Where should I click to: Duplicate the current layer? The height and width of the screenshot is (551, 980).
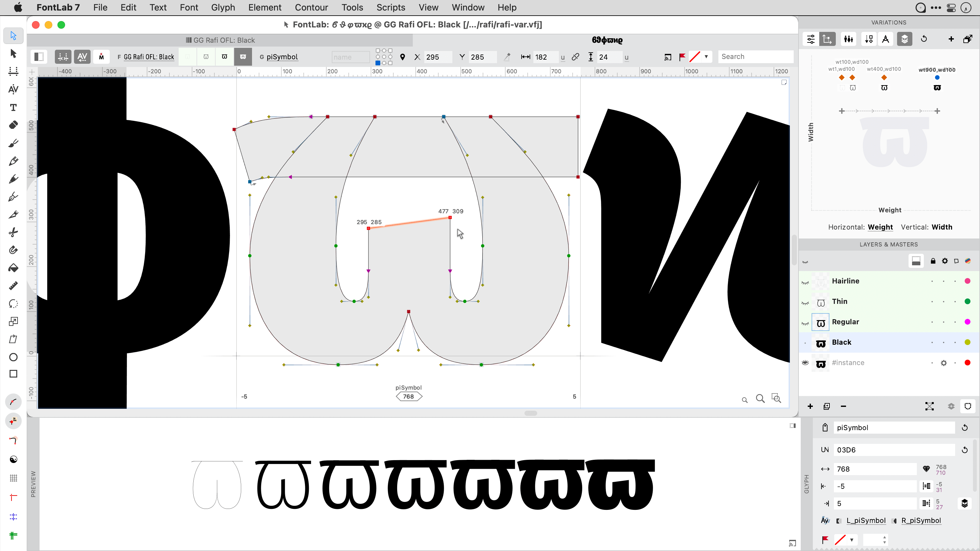[827, 406]
